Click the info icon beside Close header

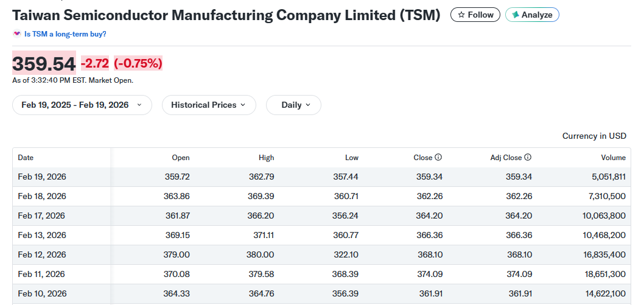point(438,158)
